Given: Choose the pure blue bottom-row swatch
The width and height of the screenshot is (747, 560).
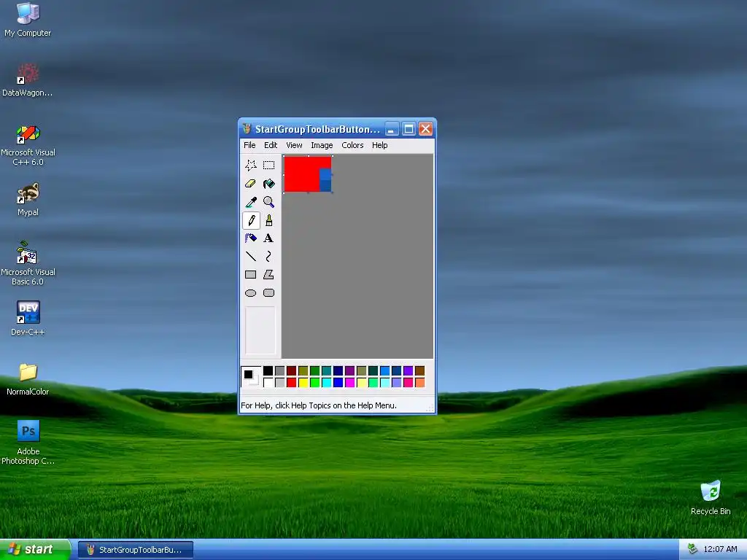Looking at the screenshot, I should click(338, 382).
